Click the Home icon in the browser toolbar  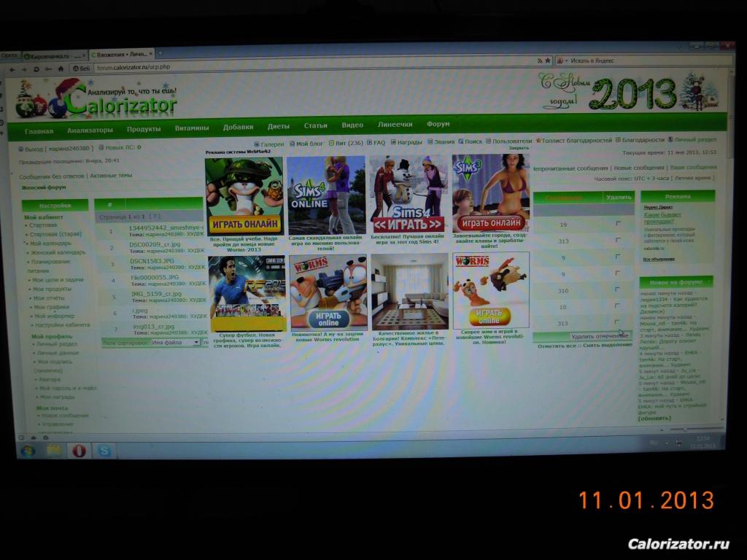pyautogui.click(x=61, y=69)
